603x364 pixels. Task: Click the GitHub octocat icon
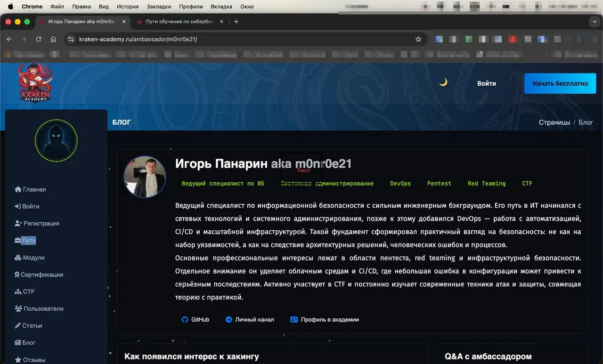(x=185, y=319)
